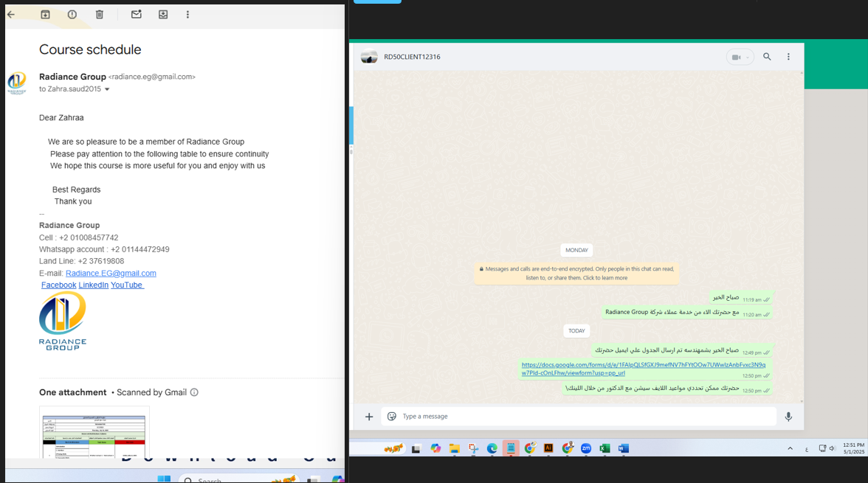
Task: Click the Course schedule subject heading
Action: tap(90, 50)
